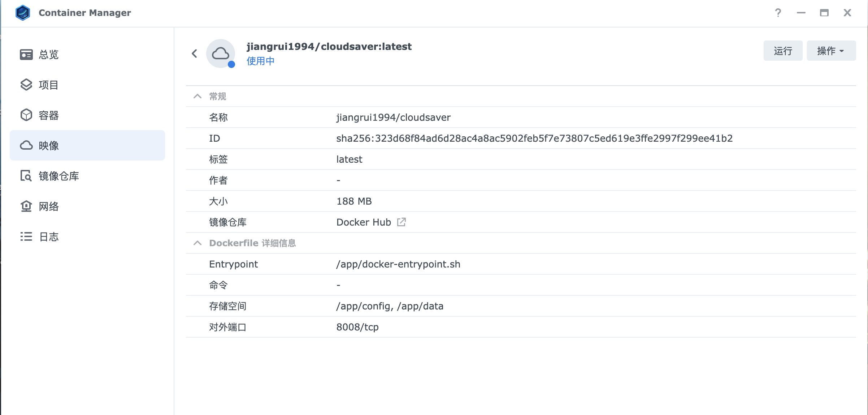Open the 操作 action dropdown

831,51
